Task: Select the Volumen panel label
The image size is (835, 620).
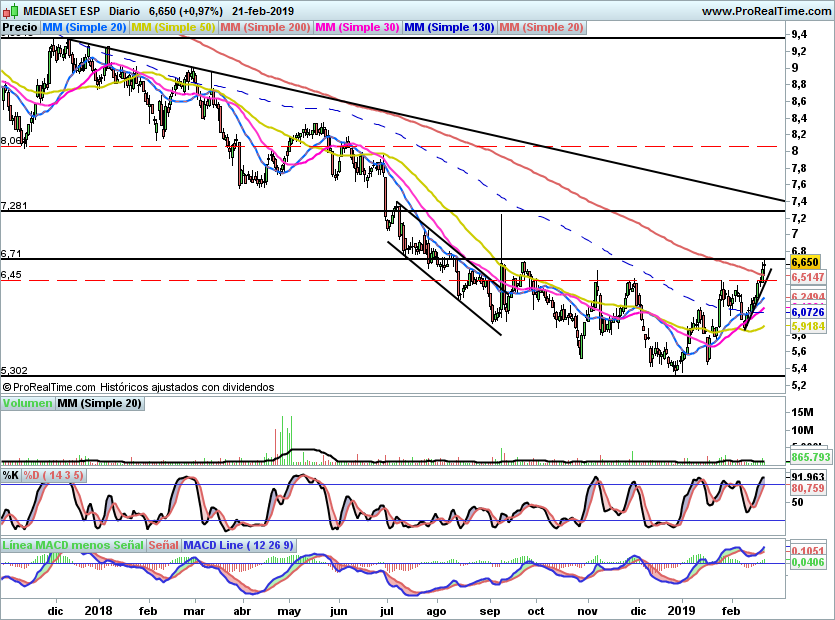Action: (27, 403)
